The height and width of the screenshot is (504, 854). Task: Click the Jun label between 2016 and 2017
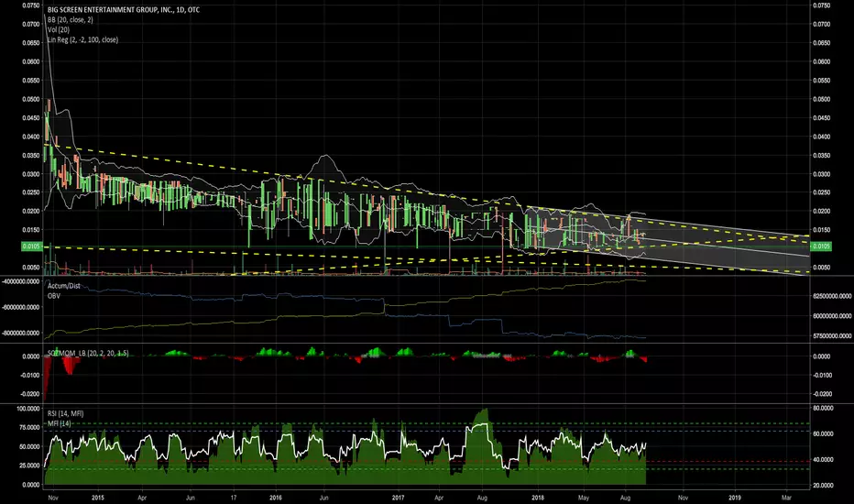point(323,498)
